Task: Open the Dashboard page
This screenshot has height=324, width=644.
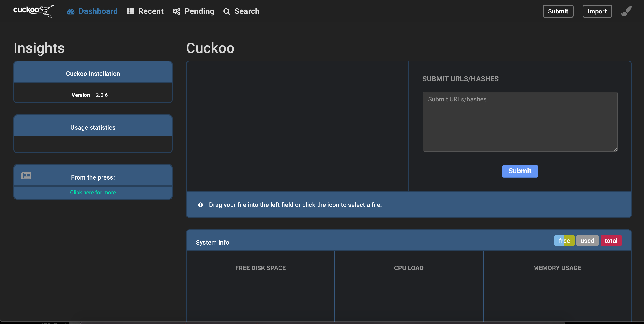Action: pos(92,11)
